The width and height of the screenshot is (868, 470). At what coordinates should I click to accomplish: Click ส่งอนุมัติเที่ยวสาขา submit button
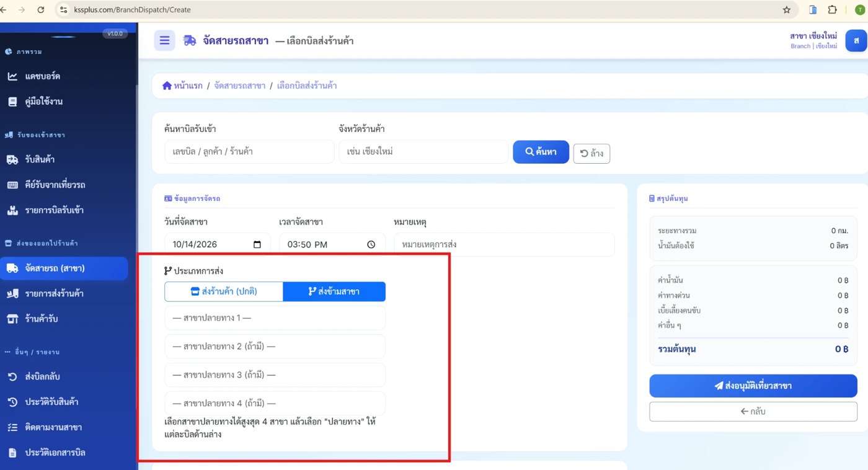click(753, 386)
